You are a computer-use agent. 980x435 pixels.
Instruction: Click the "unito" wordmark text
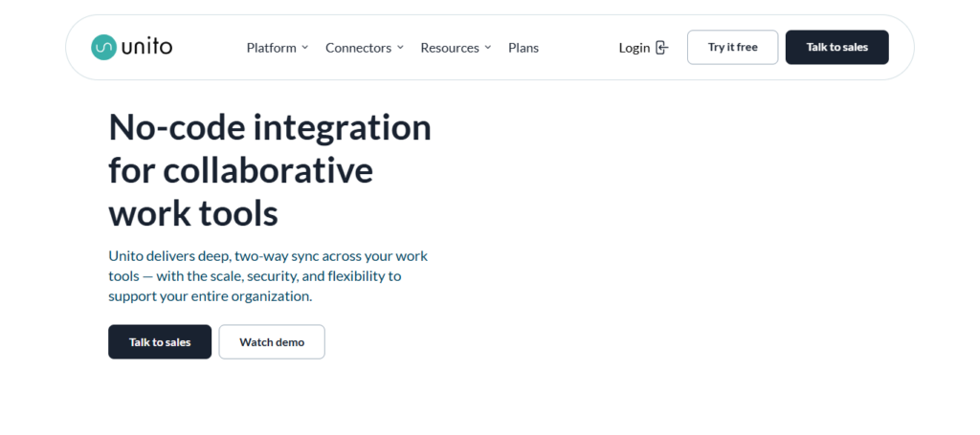tap(146, 47)
